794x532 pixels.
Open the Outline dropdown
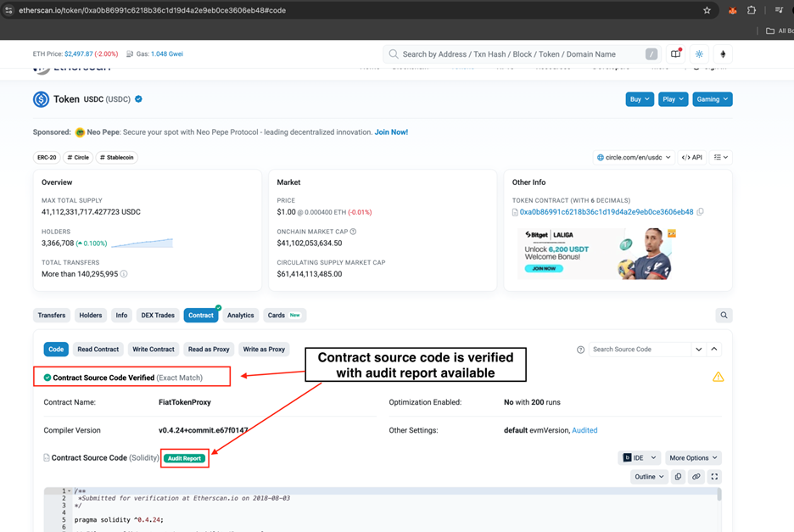point(649,477)
